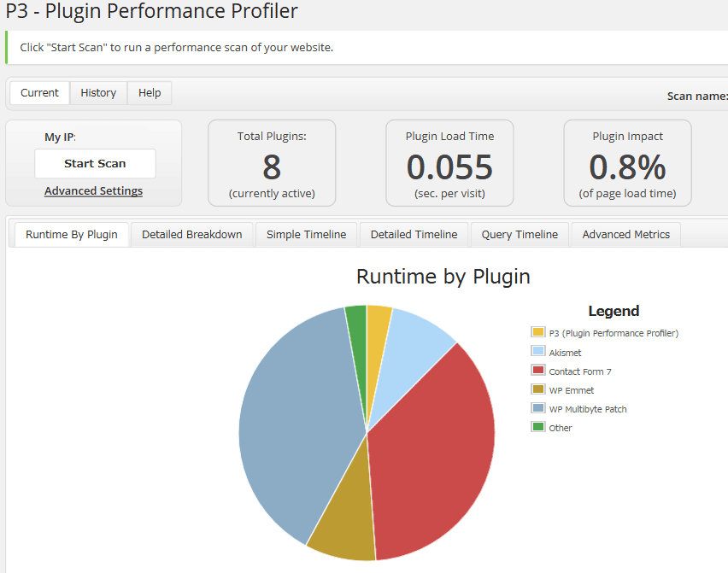Click the WP Emmet legend color box

537,389
